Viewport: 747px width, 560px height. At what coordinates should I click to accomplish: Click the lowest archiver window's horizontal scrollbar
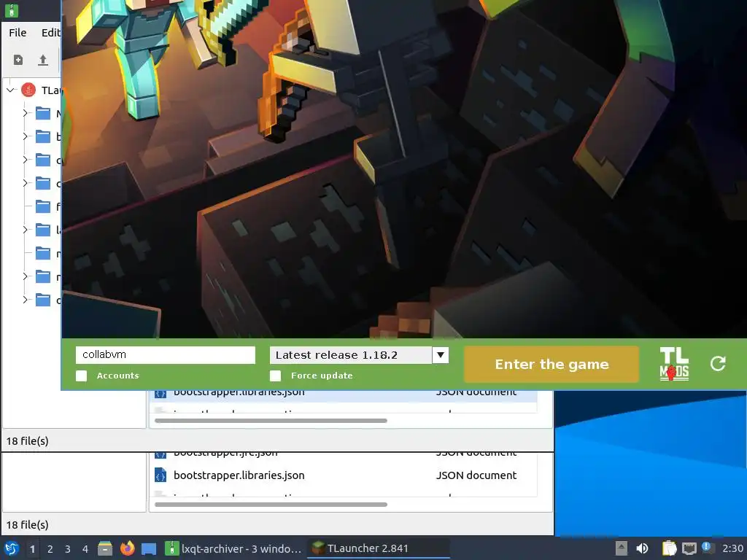coord(271,505)
